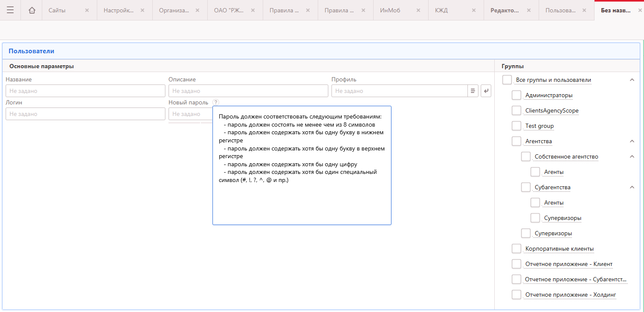Tick the Корпоративные клиенты checkbox
Image resolution: width=644 pixels, height=312 pixels.
[516, 248]
